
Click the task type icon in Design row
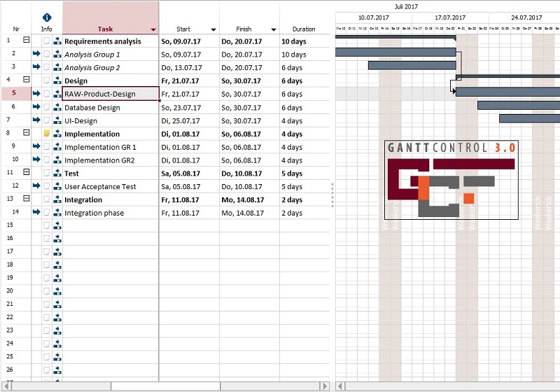coord(57,80)
